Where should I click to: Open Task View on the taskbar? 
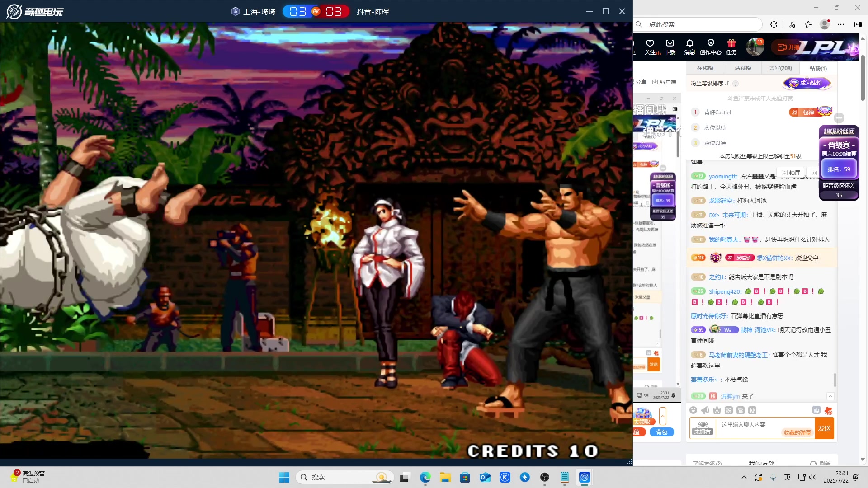[405, 477]
